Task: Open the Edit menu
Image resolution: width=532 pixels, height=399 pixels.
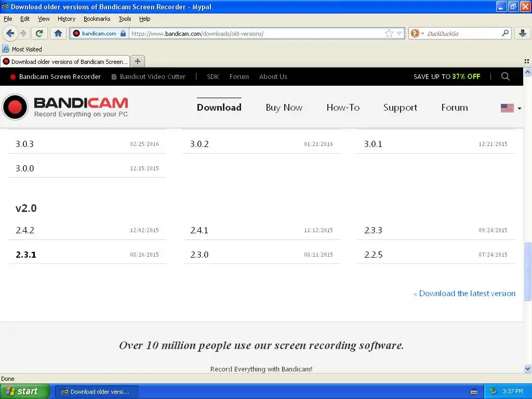Action: pos(25,19)
